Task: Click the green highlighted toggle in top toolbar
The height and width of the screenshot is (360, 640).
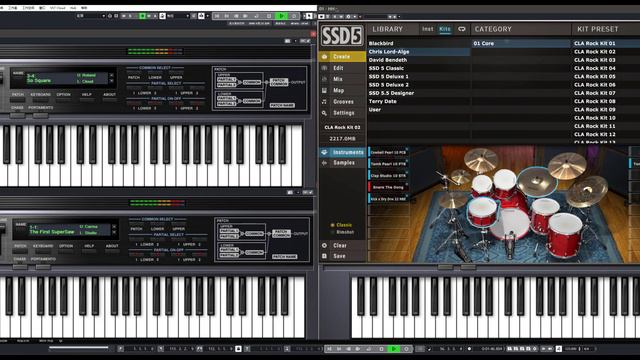Action: coord(142,16)
